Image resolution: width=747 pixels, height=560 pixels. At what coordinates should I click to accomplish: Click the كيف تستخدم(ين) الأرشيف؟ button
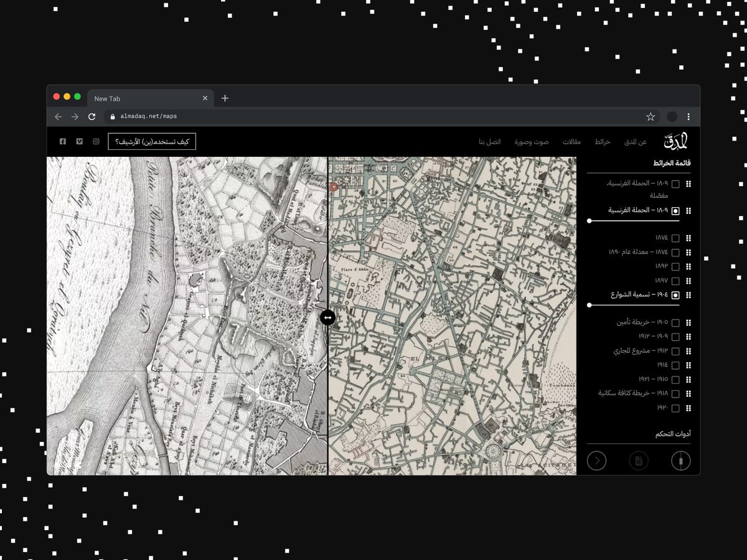coord(152,142)
